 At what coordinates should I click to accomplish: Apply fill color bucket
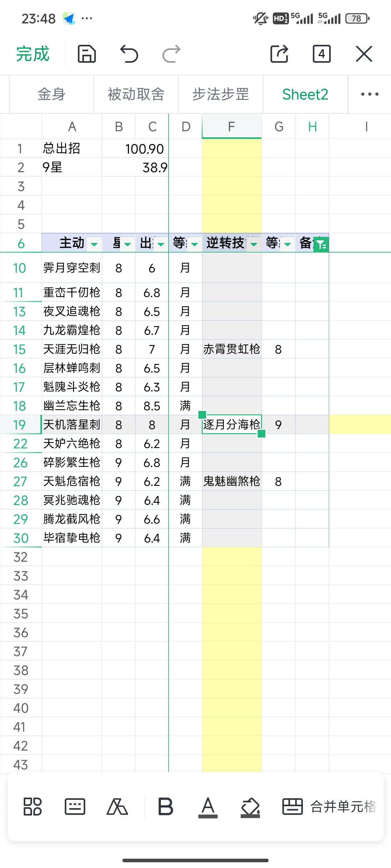coord(250,807)
